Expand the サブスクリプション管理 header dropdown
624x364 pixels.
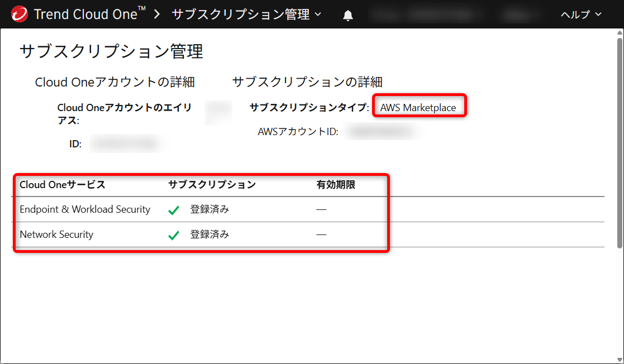coord(246,15)
